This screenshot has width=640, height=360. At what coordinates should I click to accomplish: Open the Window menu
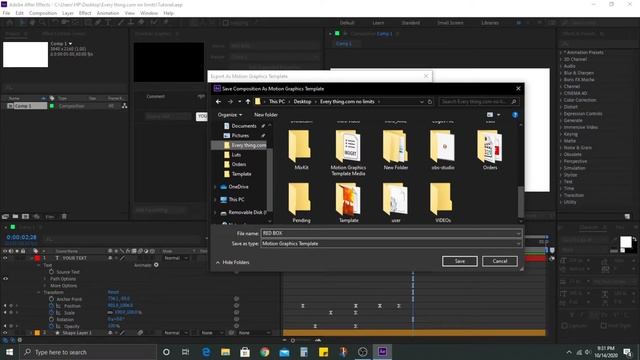click(149, 13)
